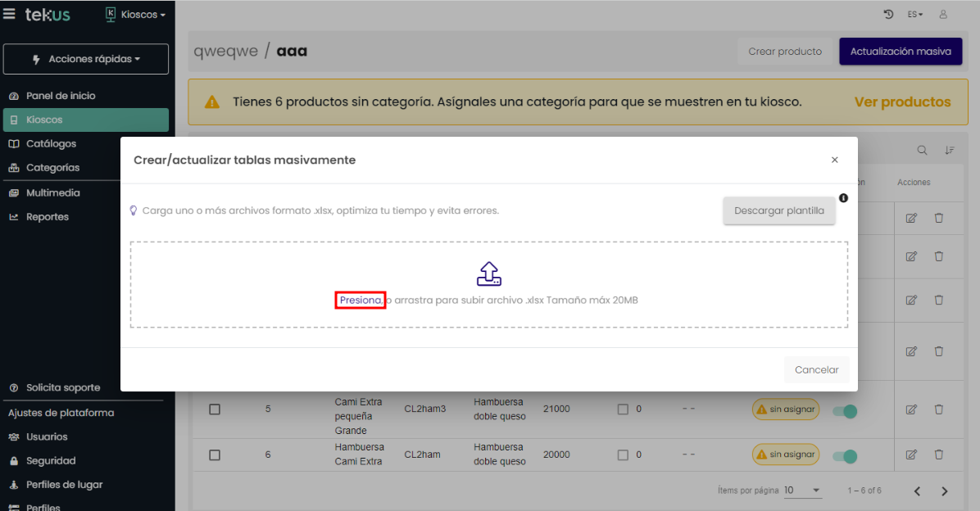Toggle off the row 5 switch
This screenshot has width=980, height=511.
click(845, 410)
